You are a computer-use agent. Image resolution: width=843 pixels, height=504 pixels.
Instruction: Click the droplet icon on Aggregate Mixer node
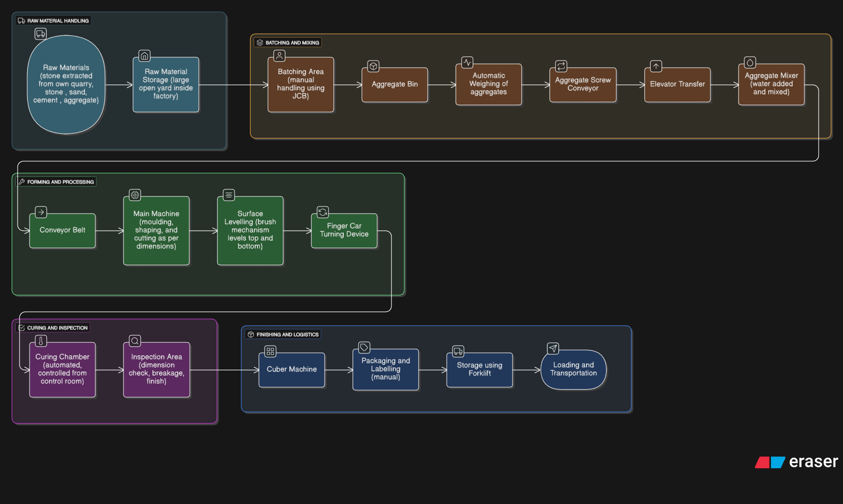(750, 62)
